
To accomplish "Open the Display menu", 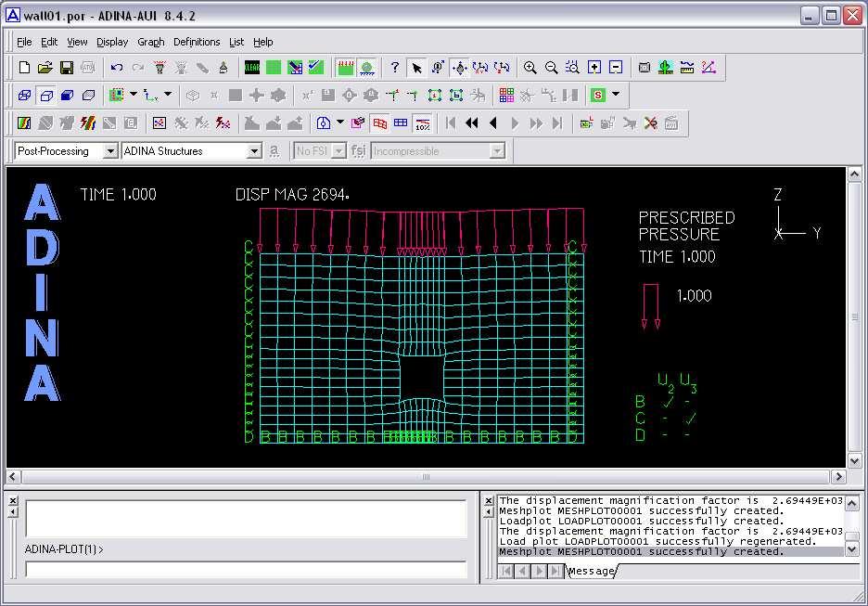I will [x=112, y=42].
